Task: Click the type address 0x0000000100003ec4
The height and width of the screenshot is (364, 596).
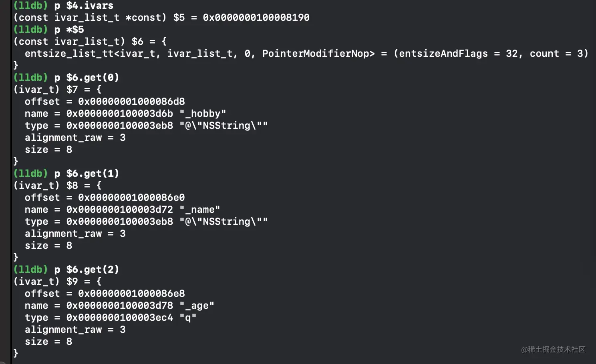Action: (x=120, y=318)
